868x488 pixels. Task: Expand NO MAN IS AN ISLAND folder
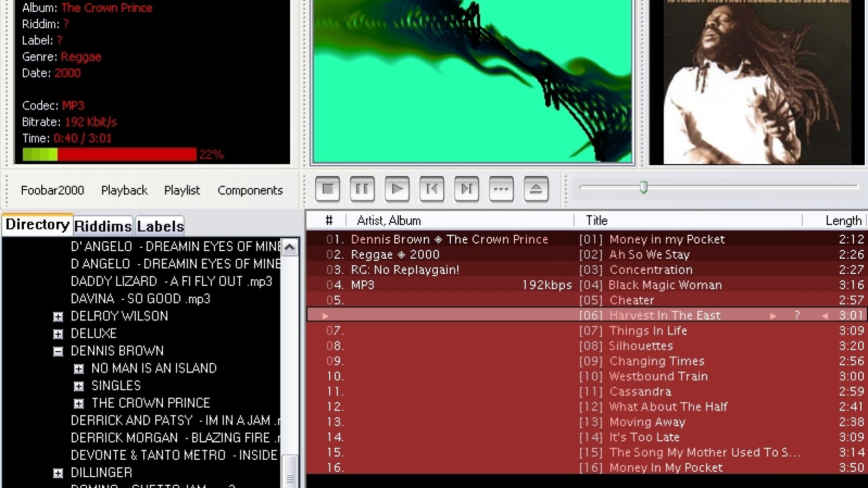coord(79,369)
